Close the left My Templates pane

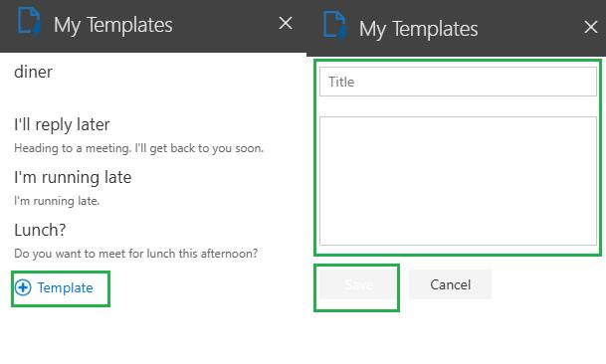click(286, 23)
